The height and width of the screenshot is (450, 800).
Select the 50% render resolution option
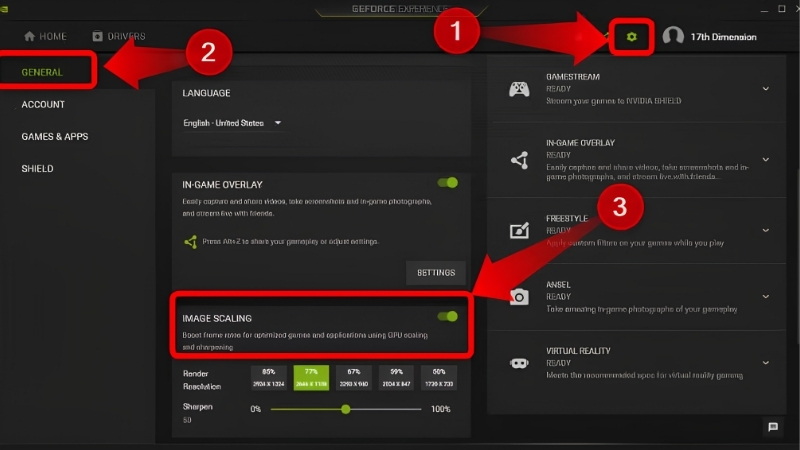439,378
